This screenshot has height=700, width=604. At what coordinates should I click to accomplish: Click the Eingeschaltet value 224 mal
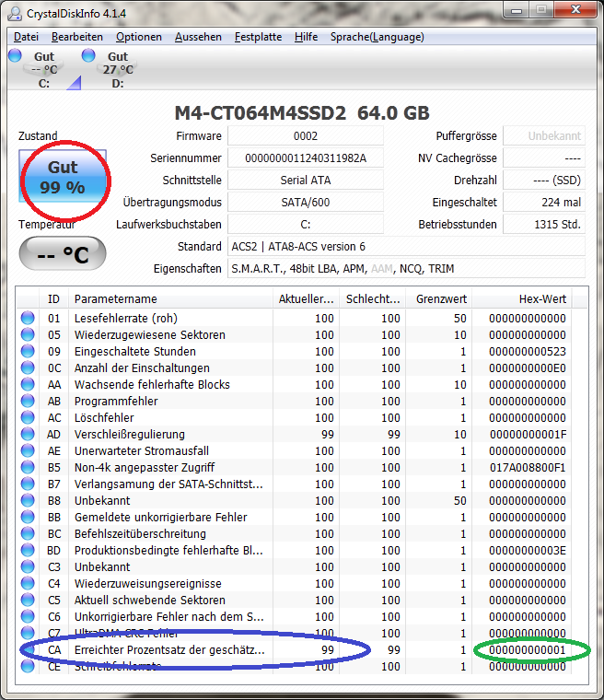(544, 203)
